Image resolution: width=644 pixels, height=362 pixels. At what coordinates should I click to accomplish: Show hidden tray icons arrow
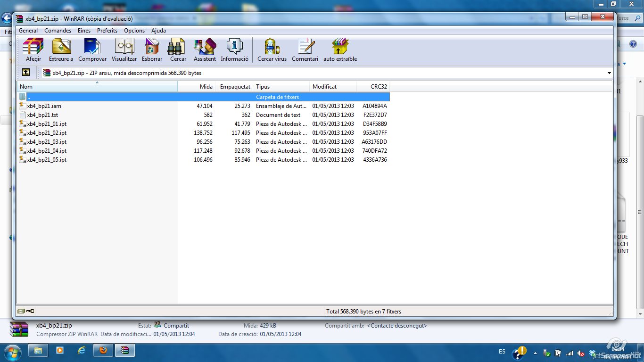pyautogui.click(x=535, y=353)
